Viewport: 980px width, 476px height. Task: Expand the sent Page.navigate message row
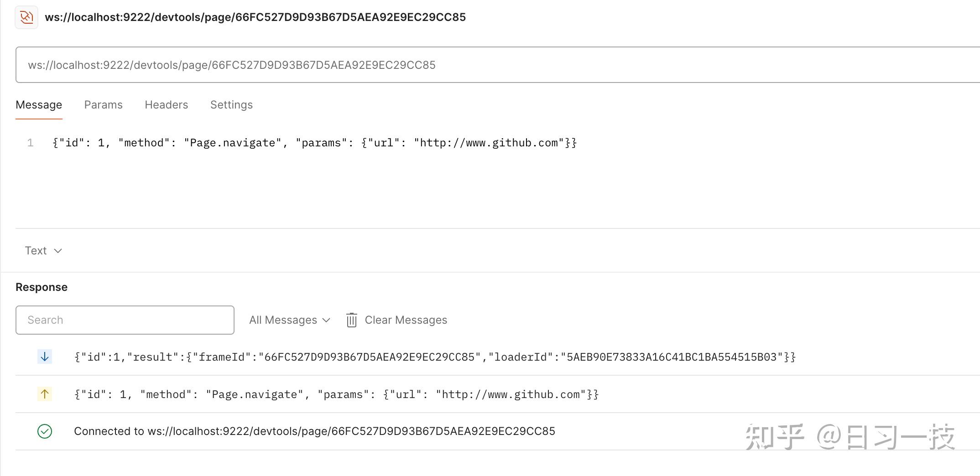point(336,394)
